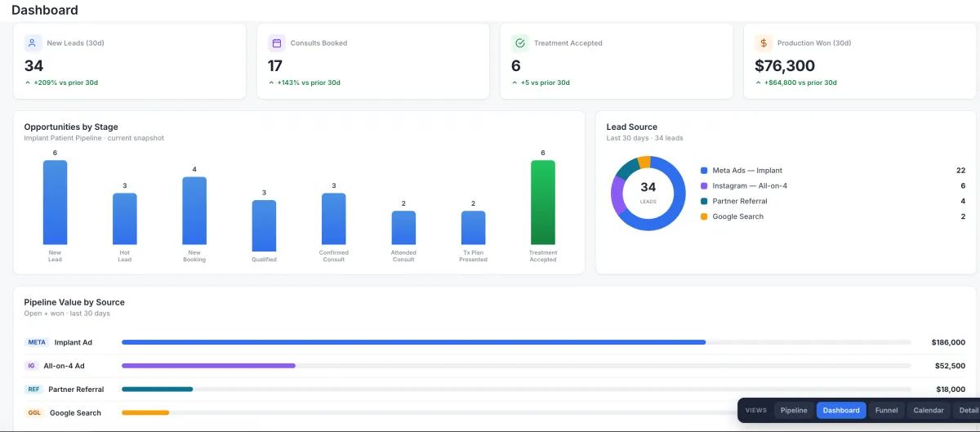Click the green Treatment Accepted bar
This screenshot has width=980, height=432.
pyautogui.click(x=543, y=203)
